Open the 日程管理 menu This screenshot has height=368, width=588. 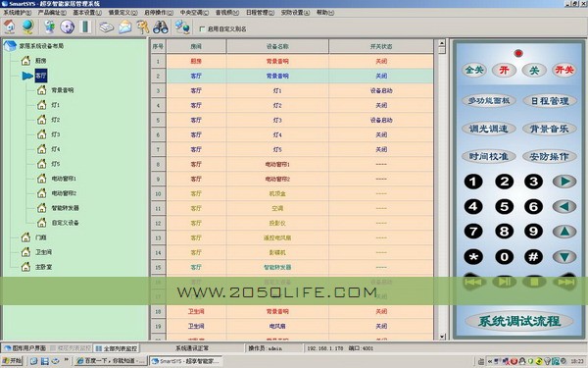click(x=260, y=13)
